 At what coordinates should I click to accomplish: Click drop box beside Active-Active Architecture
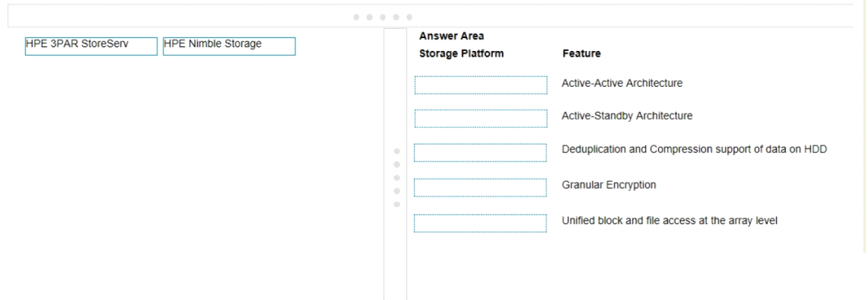click(481, 85)
